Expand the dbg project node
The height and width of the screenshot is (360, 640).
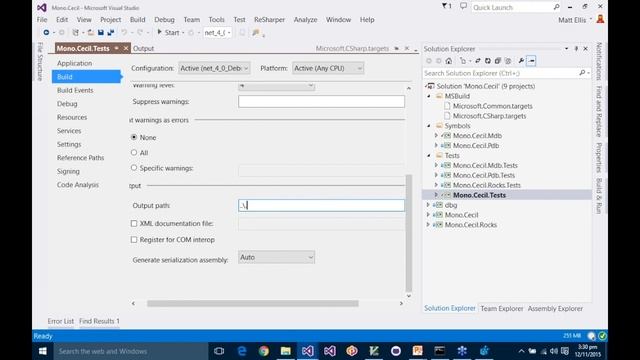[428, 204]
